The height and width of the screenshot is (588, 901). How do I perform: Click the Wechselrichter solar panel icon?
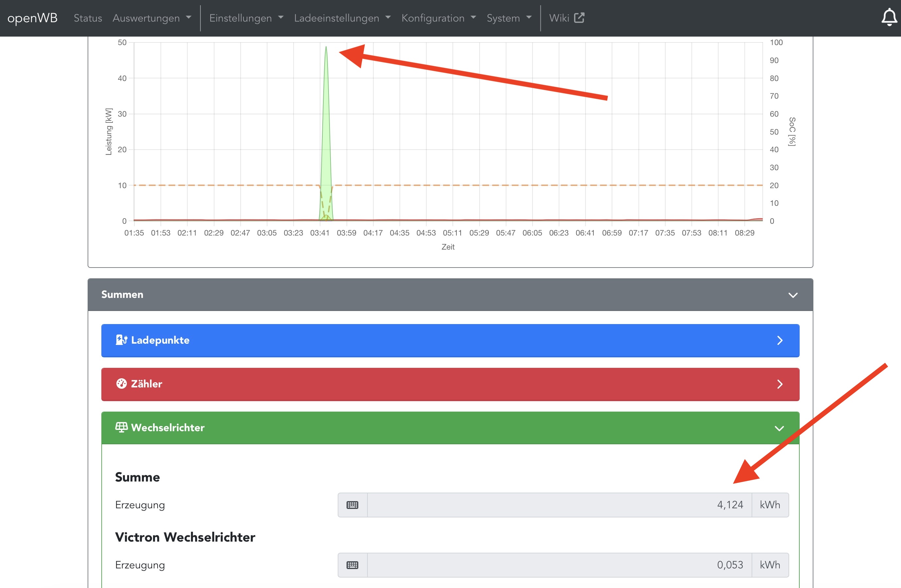click(x=121, y=427)
